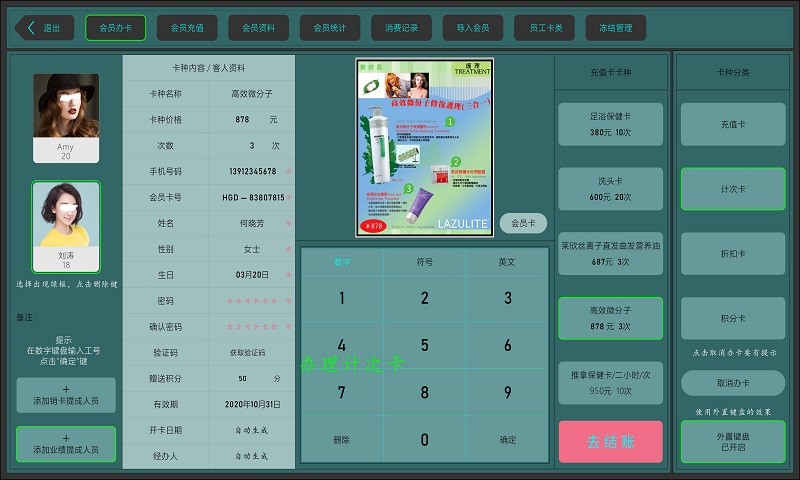Select 洗头卡 600元 20次 card
This screenshot has width=800, height=480.
point(610,189)
